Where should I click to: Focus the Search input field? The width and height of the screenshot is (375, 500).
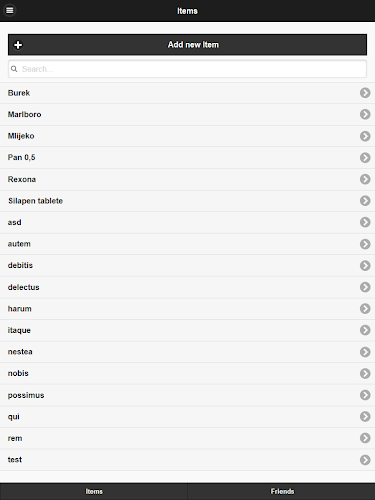[187, 69]
